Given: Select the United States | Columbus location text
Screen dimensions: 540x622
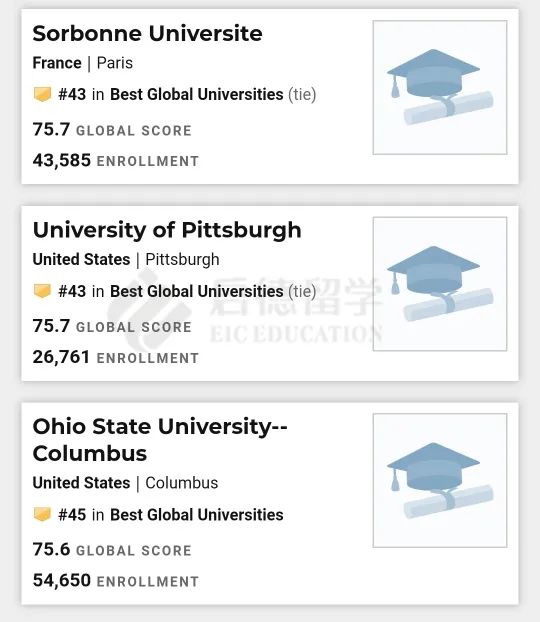Looking at the screenshot, I should click(x=125, y=483).
